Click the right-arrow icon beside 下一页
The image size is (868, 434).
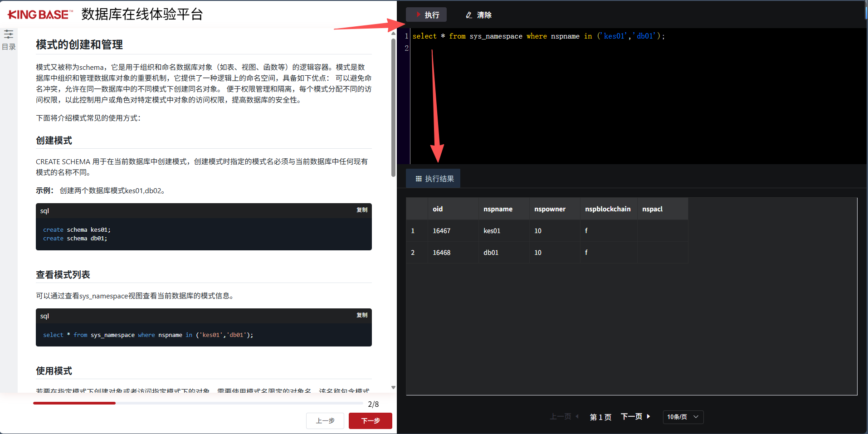(649, 416)
